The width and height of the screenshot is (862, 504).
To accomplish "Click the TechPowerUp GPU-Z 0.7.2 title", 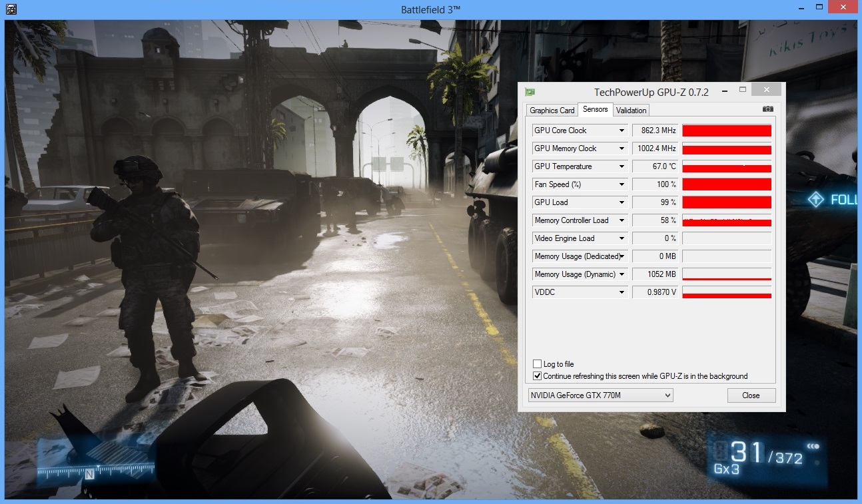I will (x=651, y=92).
